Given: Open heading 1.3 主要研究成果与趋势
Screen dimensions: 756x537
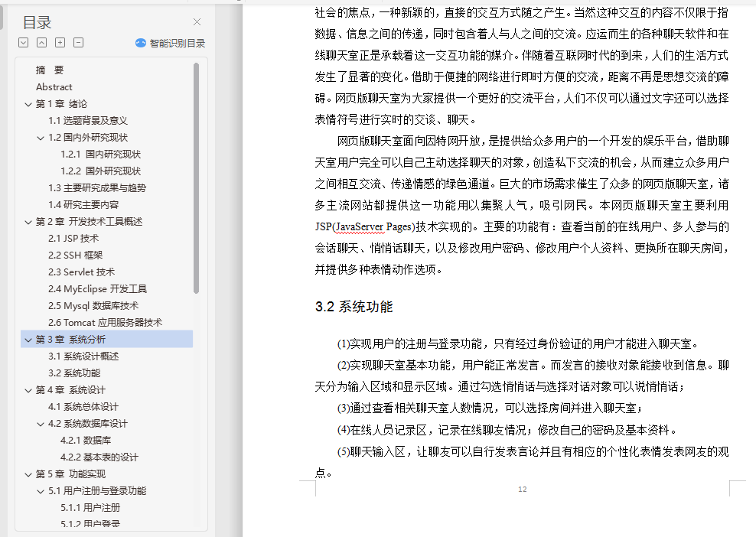Looking at the screenshot, I should pos(97,188).
